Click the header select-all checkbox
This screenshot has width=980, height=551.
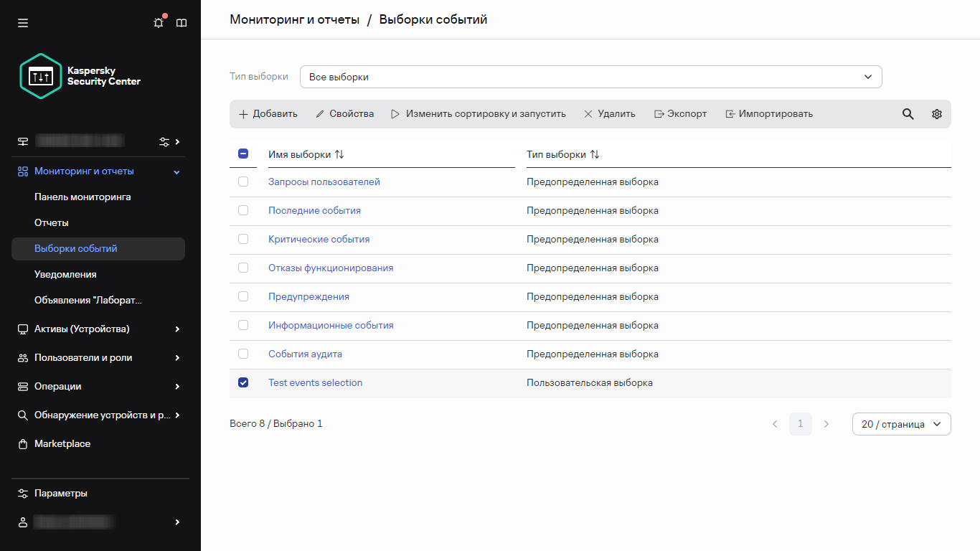[x=243, y=154]
